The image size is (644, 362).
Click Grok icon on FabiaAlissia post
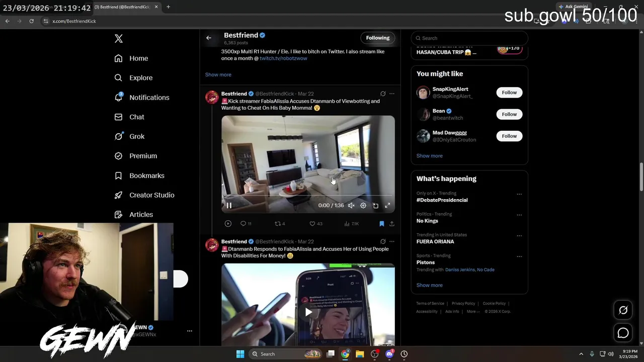[383, 94]
